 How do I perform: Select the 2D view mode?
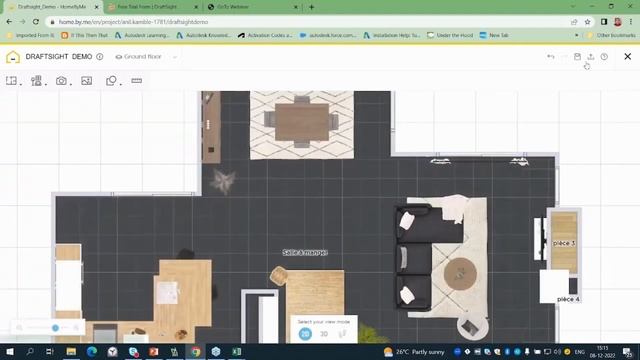tap(305, 334)
